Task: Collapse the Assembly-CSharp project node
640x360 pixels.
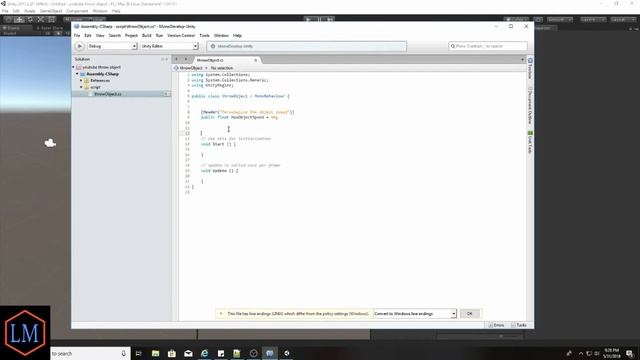Action: (x=77, y=74)
